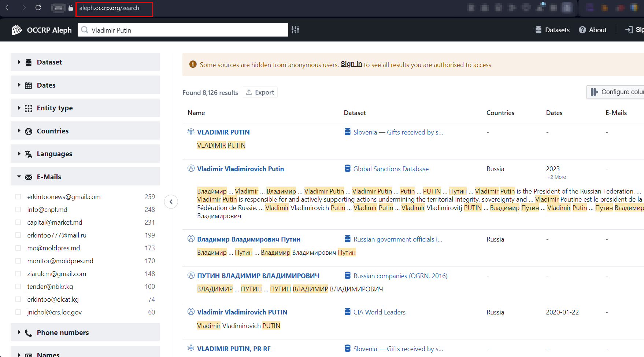This screenshot has width=644, height=357.
Task: Click the Configure columns button
Action: [615, 92]
